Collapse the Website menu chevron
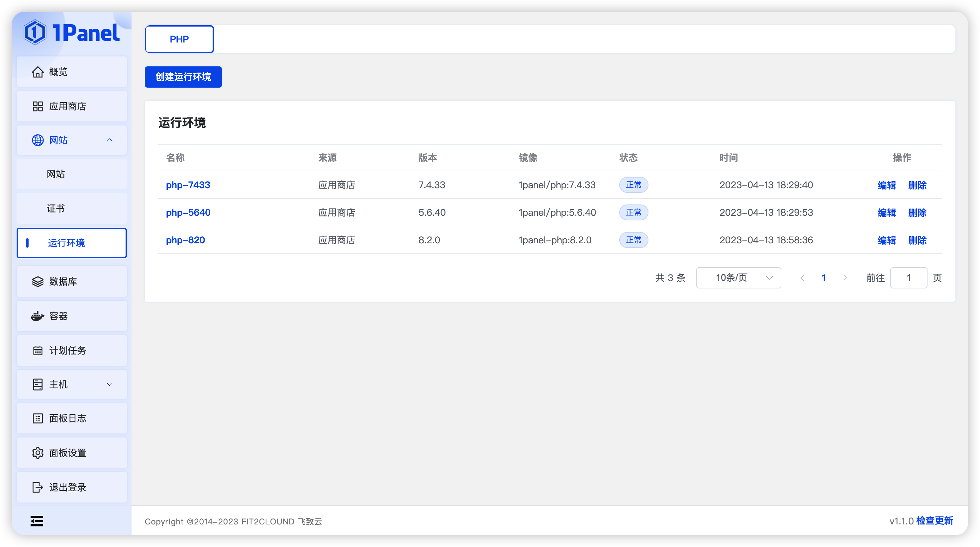The width and height of the screenshot is (980, 547). pos(110,140)
